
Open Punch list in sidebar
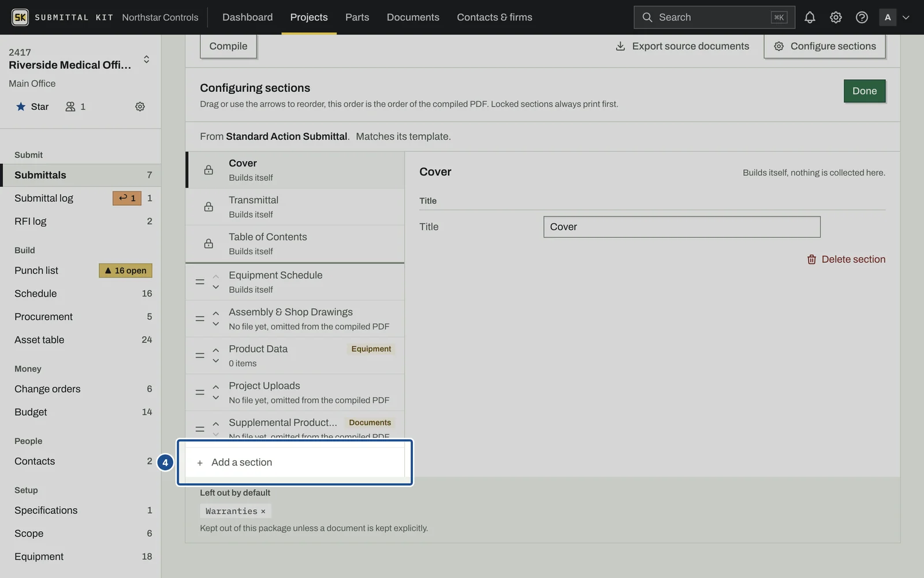click(x=80, y=271)
